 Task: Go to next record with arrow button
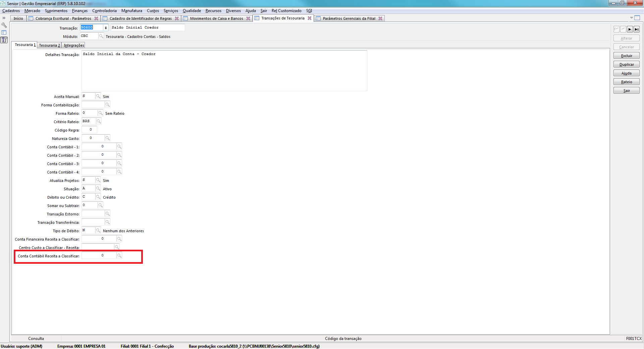(x=630, y=30)
